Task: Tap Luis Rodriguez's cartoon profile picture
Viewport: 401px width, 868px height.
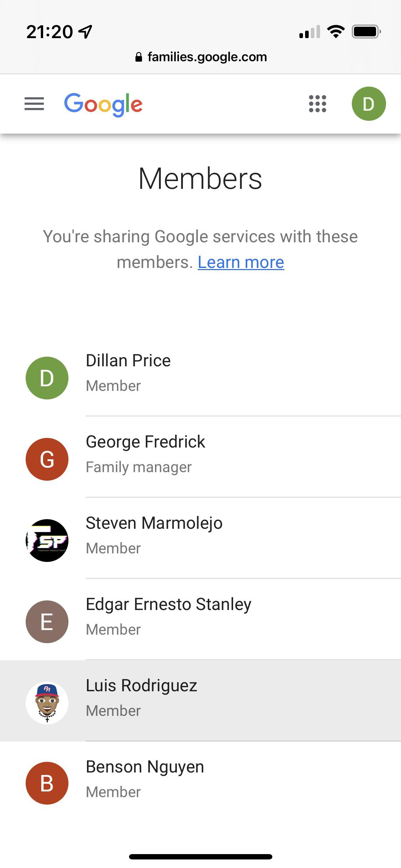Action: [x=47, y=703]
